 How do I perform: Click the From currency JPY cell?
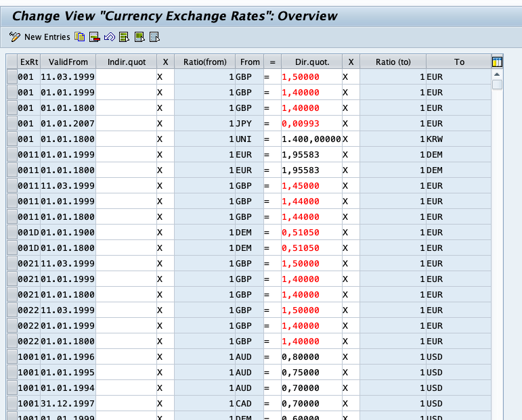(x=249, y=124)
